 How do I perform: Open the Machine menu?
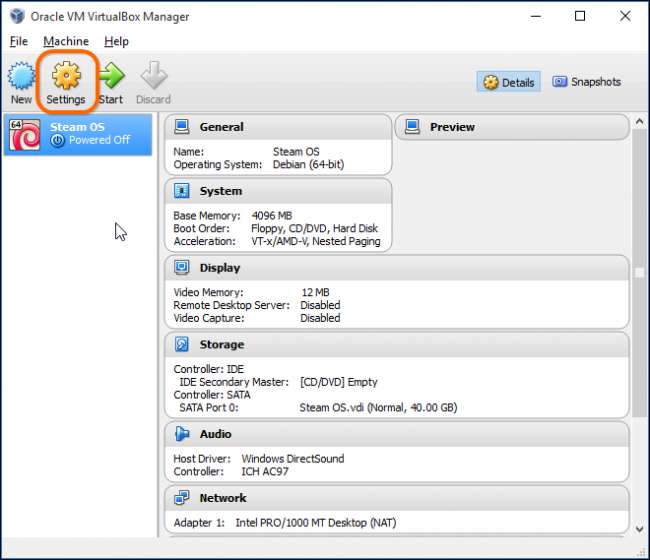(66, 41)
